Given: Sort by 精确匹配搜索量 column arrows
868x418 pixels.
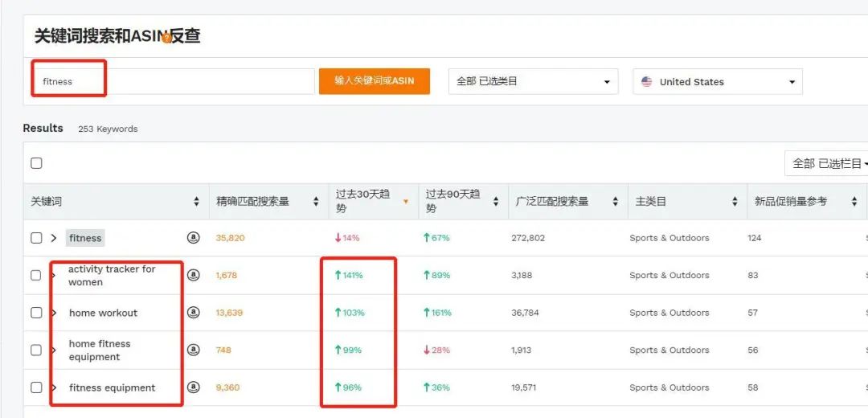Looking at the screenshot, I should pos(316,202).
